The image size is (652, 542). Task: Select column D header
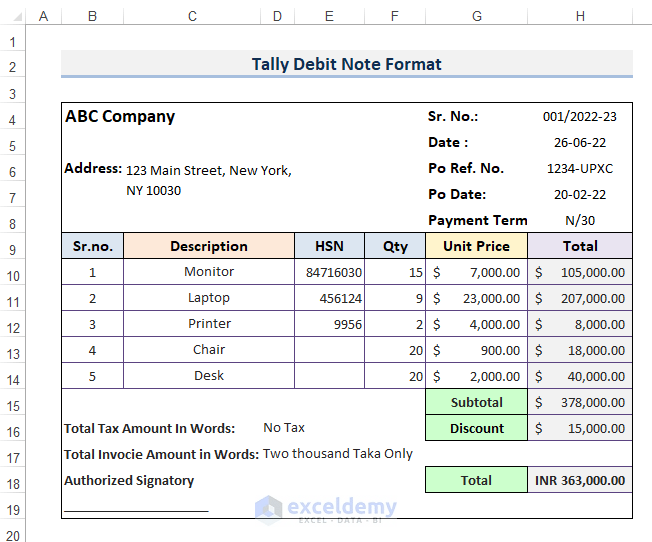(277, 16)
